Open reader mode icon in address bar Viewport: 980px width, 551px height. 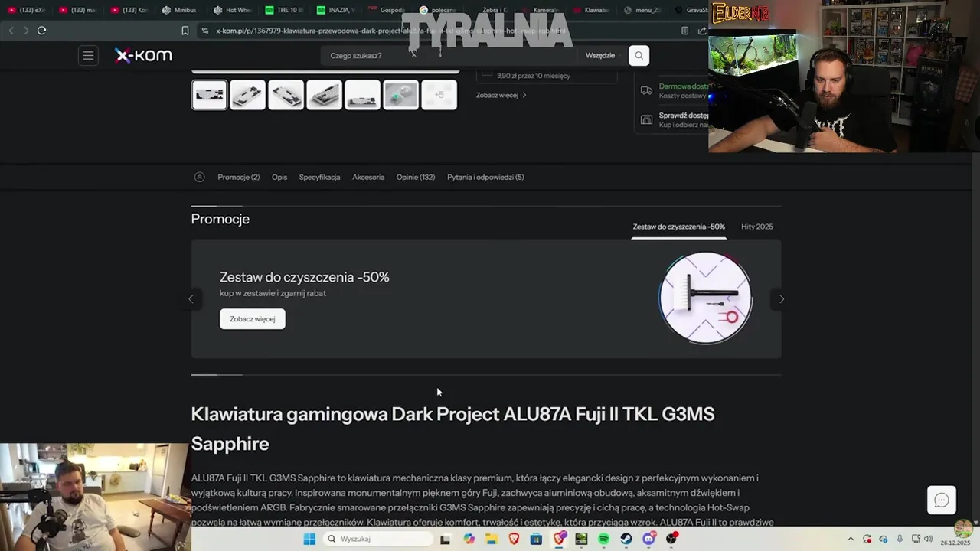684,31
